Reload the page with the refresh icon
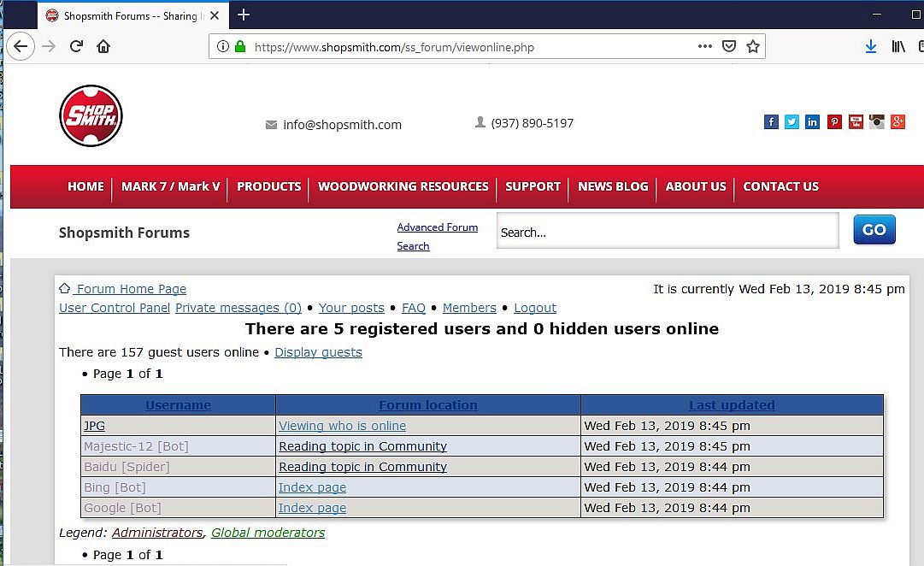The width and height of the screenshot is (924, 566). click(x=76, y=46)
